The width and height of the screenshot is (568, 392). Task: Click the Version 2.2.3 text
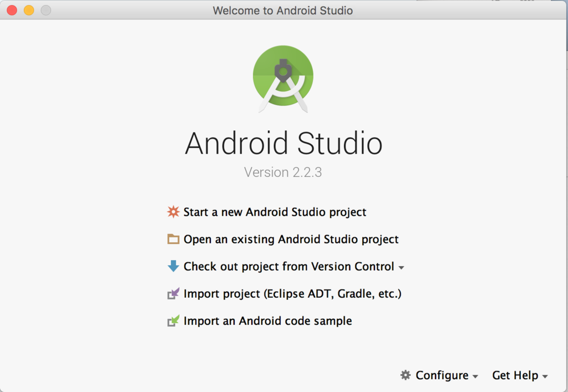point(283,172)
